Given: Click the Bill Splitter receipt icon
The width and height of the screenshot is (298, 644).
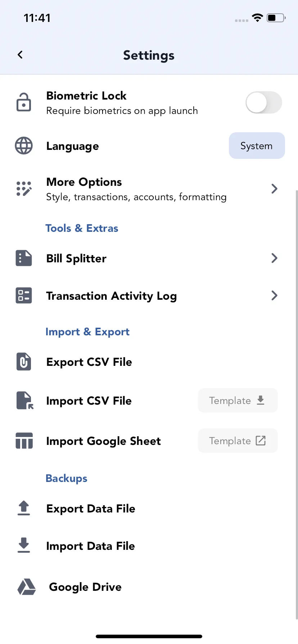Looking at the screenshot, I should tap(24, 258).
